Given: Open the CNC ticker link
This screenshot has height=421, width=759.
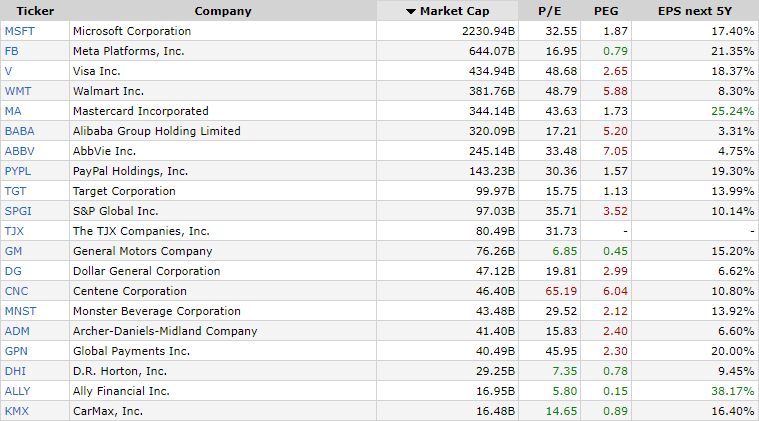Looking at the screenshot, I should click(x=16, y=291).
